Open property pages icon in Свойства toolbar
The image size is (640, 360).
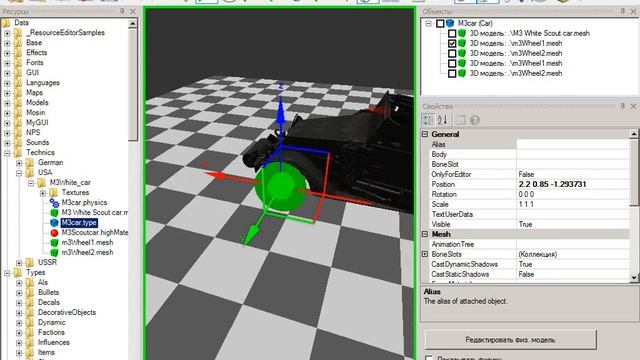pyautogui.click(x=460, y=120)
